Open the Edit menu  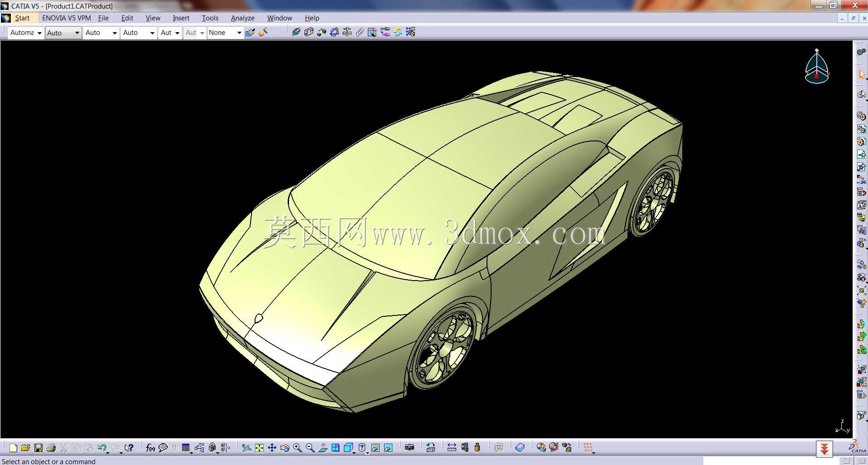click(x=127, y=18)
